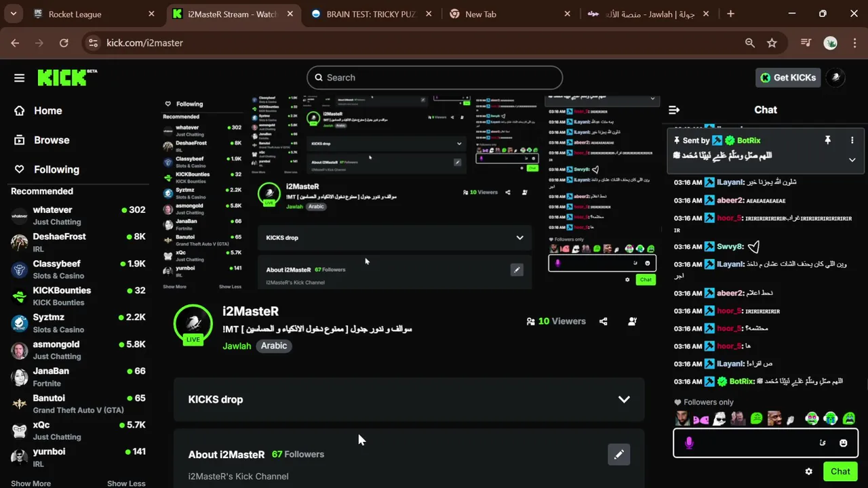Open Browse in the Kick sidebar
The height and width of the screenshot is (488, 868).
[x=52, y=140]
